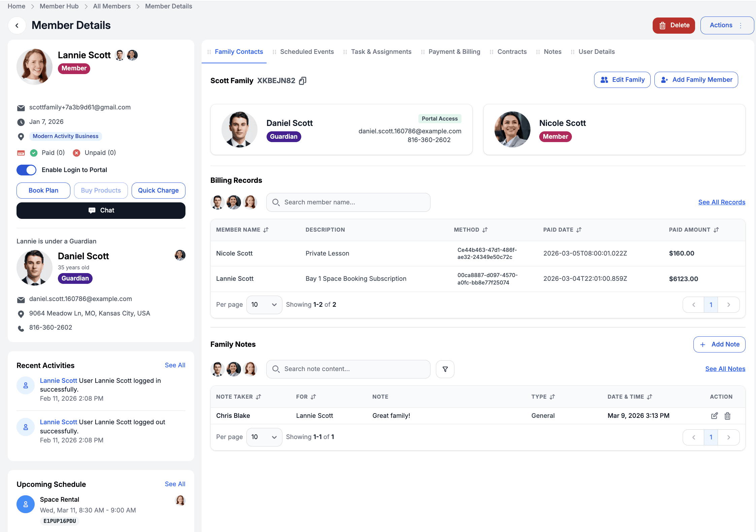Switch to Payment & Billing tab
This screenshot has height=532, width=756.
(454, 52)
